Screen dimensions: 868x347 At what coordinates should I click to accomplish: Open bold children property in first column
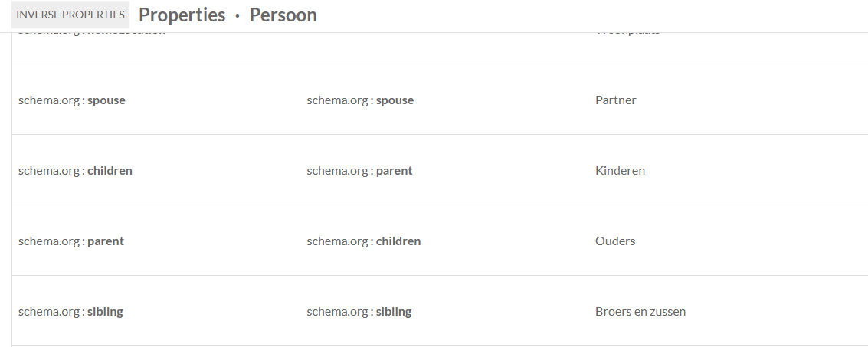coord(110,171)
